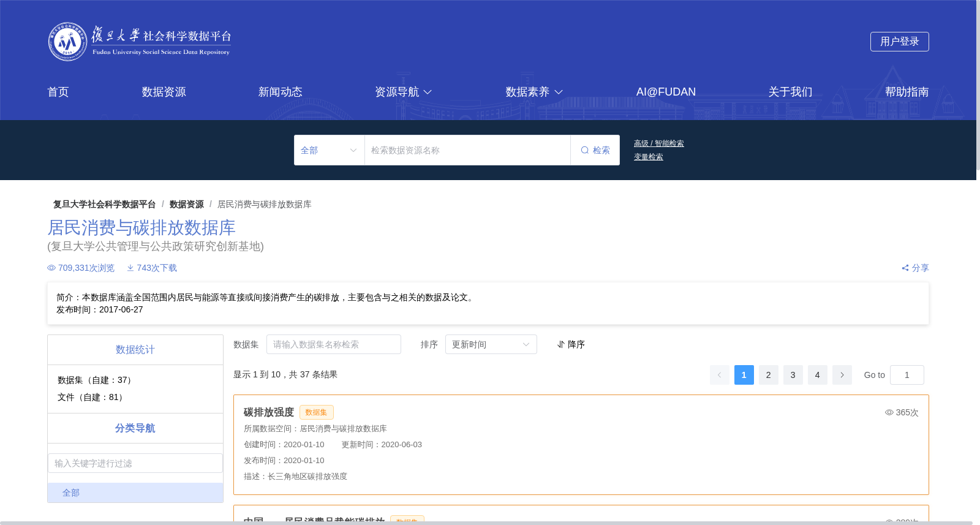Viewport: 980px width, 525px height.
Task: Open the AI@FUDAN nav item
Action: tap(666, 92)
